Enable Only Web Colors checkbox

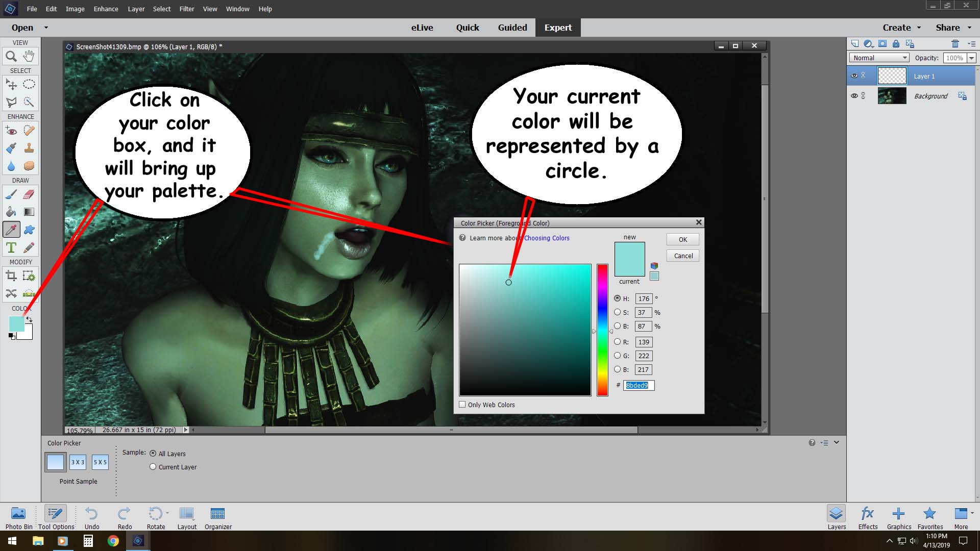[x=462, y=405]
